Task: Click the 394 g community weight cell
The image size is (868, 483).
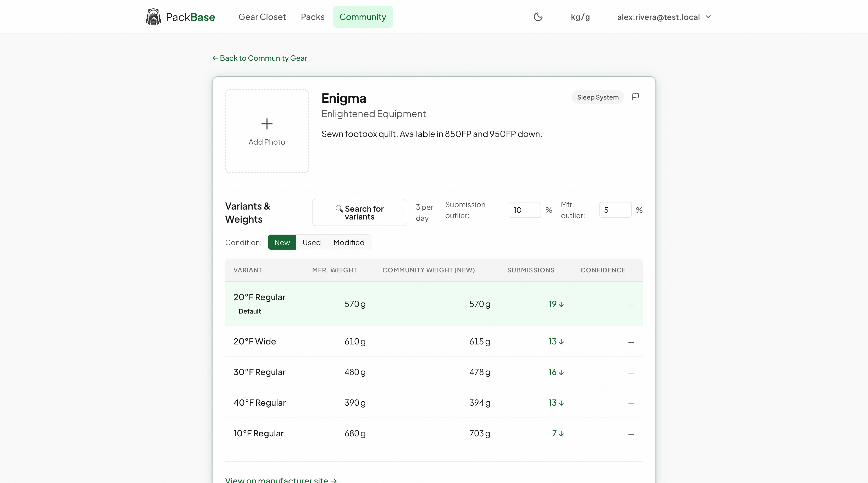Action: [480, 403]
